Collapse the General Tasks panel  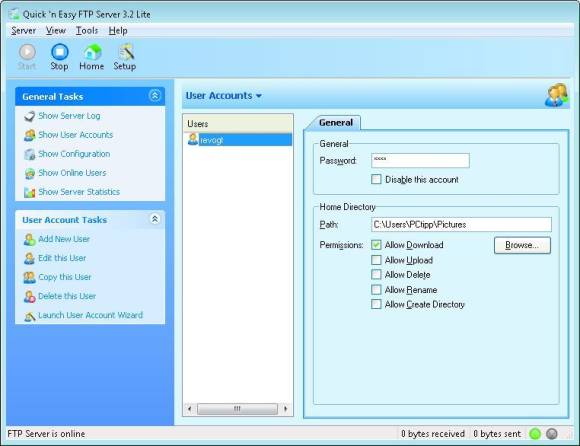point(155,96)
